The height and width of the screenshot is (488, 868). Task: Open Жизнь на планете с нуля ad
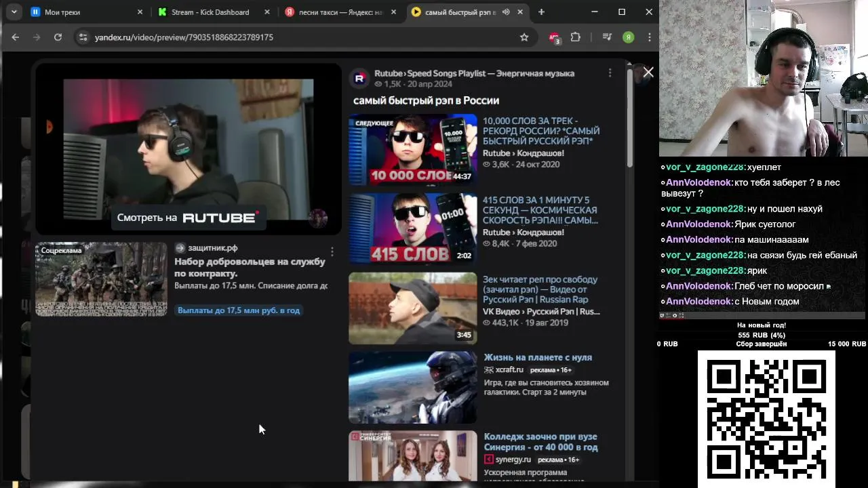(x=538, y=357)
